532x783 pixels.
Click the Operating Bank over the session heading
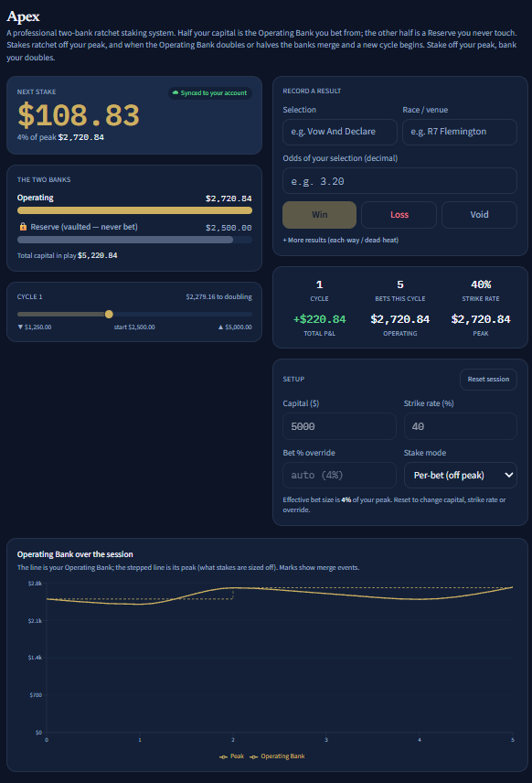[75, 554]
